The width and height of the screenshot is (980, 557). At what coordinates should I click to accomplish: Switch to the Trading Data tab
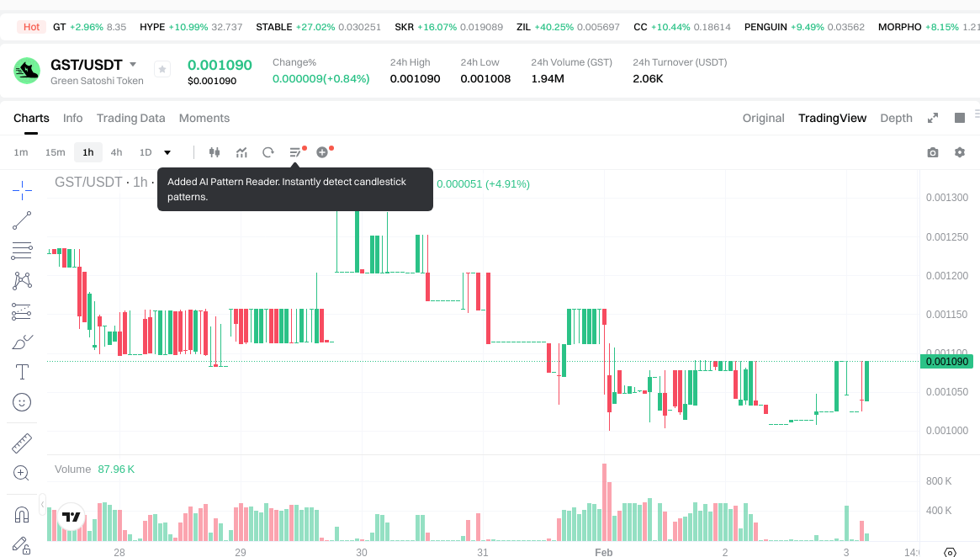click(x=130, y=118)
